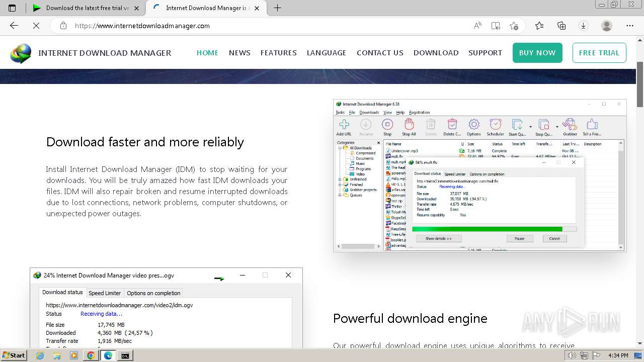Open the CONTACT US page

[x=380, y=53]
